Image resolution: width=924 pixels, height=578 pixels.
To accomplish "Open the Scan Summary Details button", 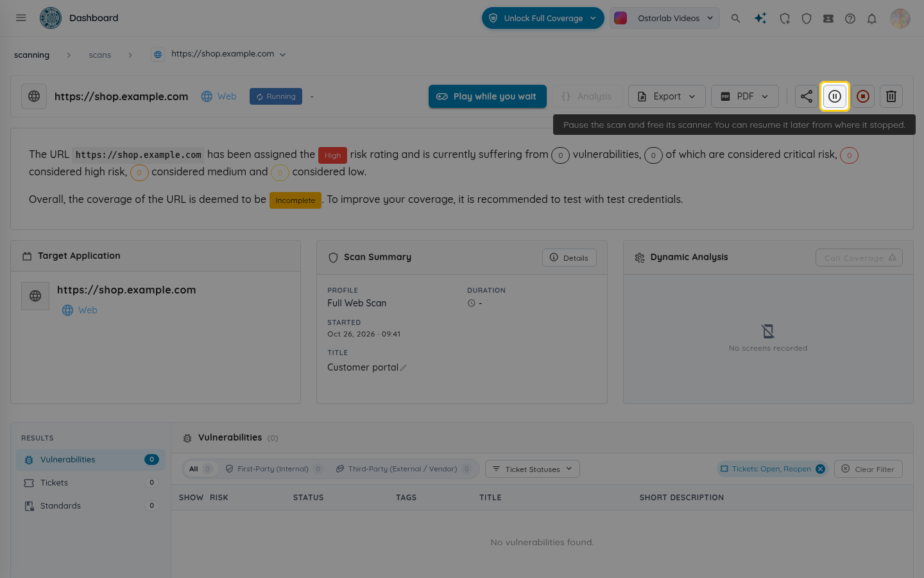I will 569,258.
